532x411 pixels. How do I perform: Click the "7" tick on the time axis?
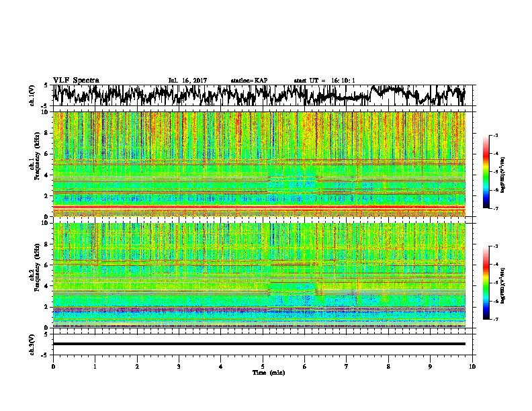[347, 367]
